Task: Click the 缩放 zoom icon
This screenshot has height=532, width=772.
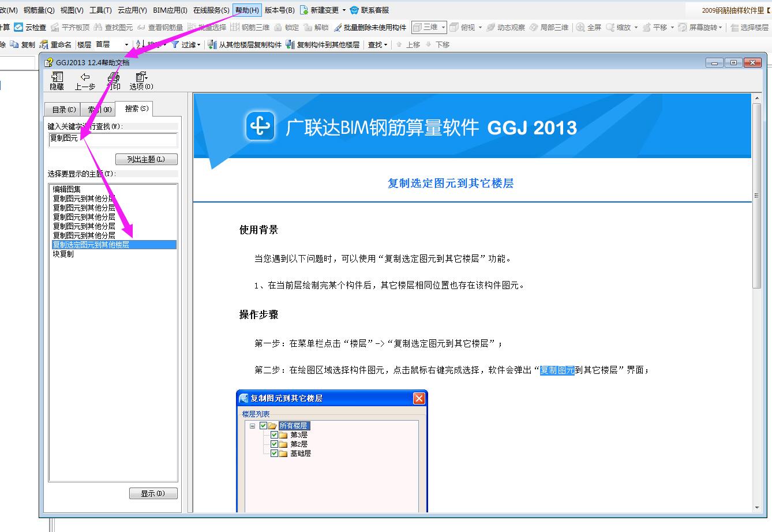Action: (610, 27)
